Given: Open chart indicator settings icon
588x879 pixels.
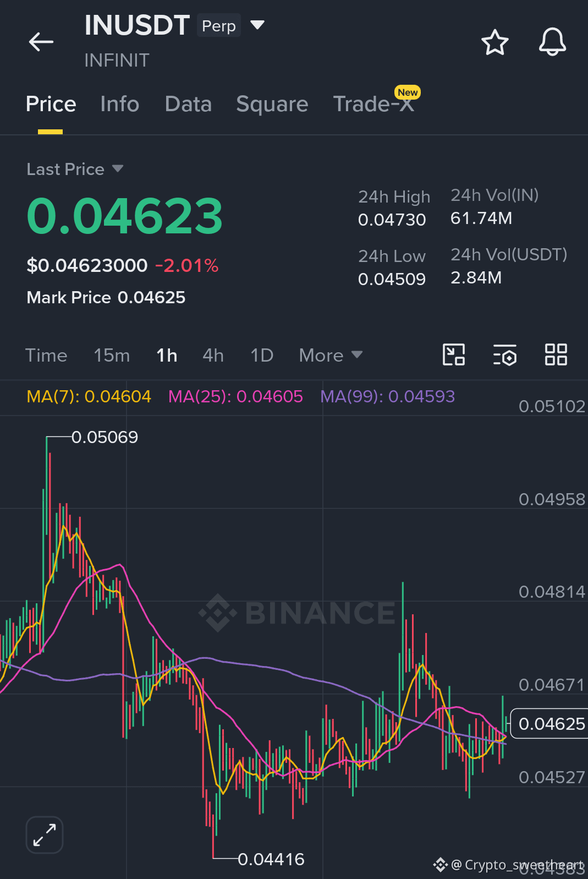Looking at the screenshot, I should 504,355.
